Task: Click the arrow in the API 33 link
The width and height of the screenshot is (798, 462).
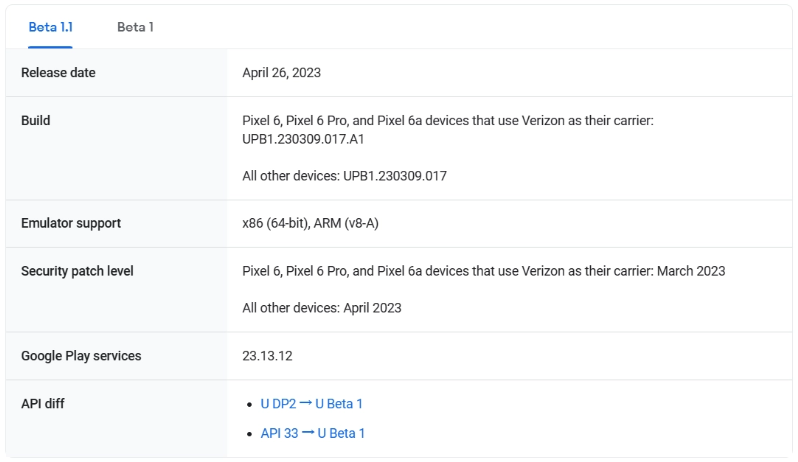Action: [308, 432]
